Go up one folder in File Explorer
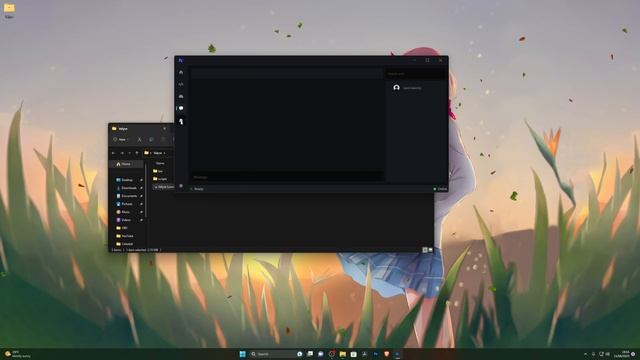The width and height of the screenshot is (640, 360). coord(137,153)
